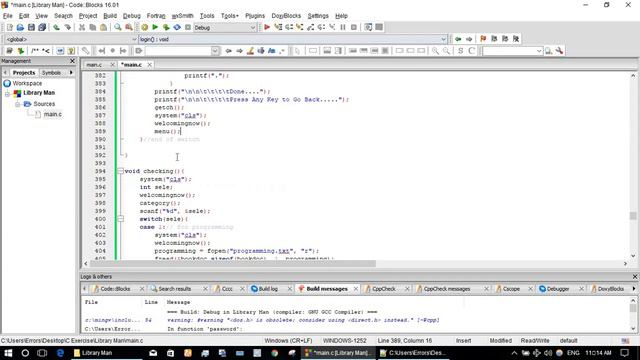Click the New file toolbar icon
This screenshot has height=360, width=640.
[x=9, y=27]
